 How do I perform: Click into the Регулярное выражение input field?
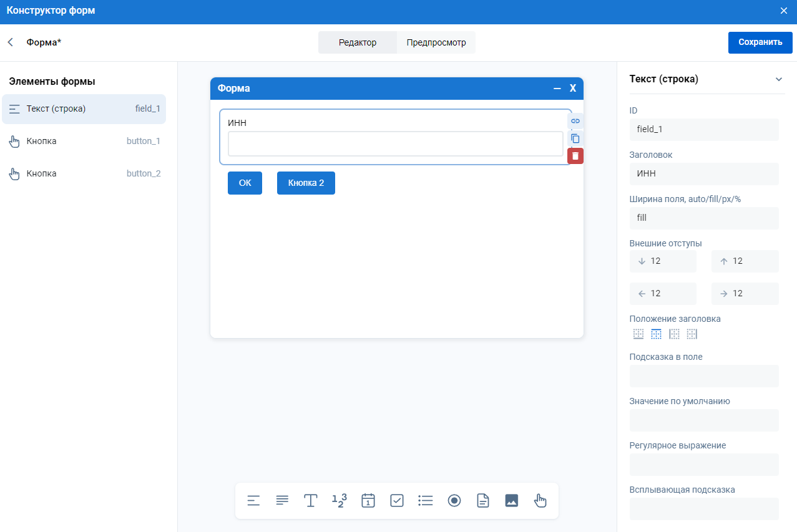coord(704,465)
